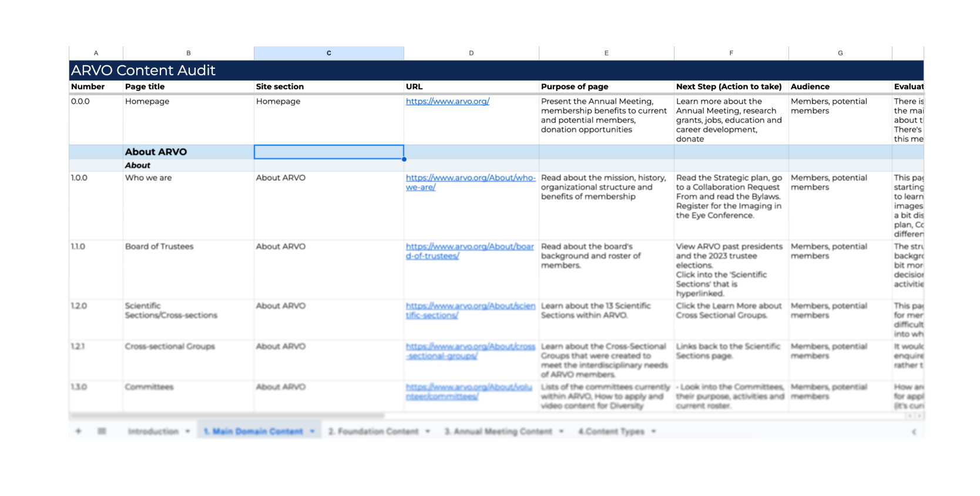Select the Who we are cell
The image size is (980, 496).
[189, 206]
